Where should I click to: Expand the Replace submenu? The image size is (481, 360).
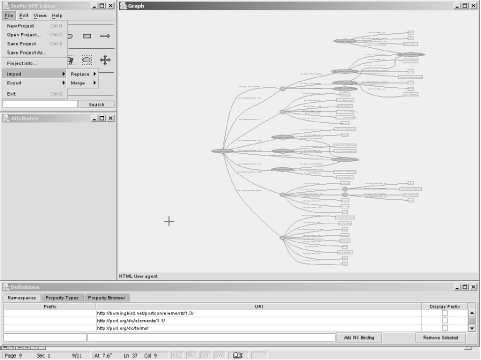click(x=83, y=74)
